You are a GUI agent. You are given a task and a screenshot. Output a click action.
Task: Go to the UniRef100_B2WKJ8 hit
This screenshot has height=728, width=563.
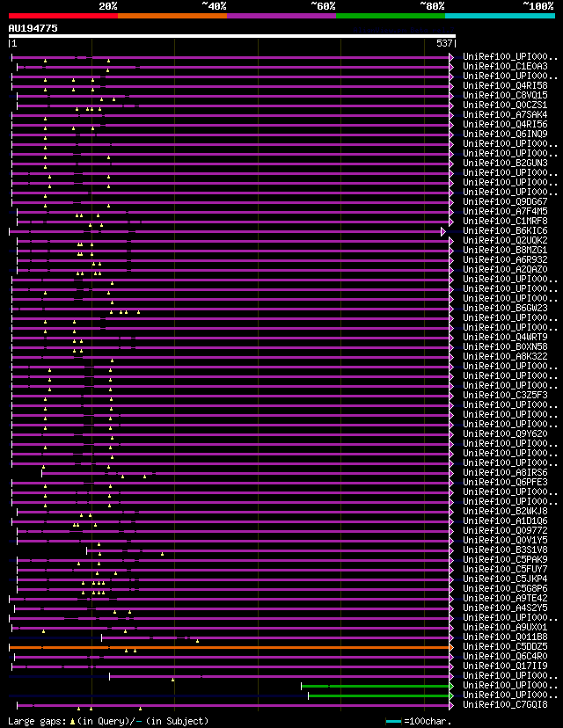[506, 511]
